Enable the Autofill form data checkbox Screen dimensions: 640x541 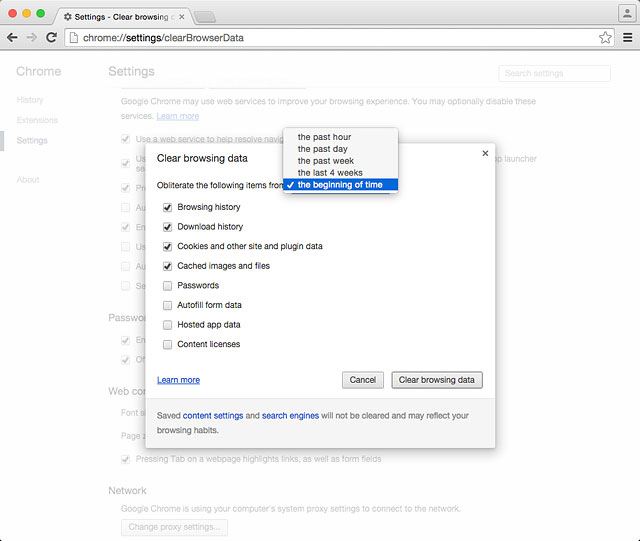tap(167, 305)
